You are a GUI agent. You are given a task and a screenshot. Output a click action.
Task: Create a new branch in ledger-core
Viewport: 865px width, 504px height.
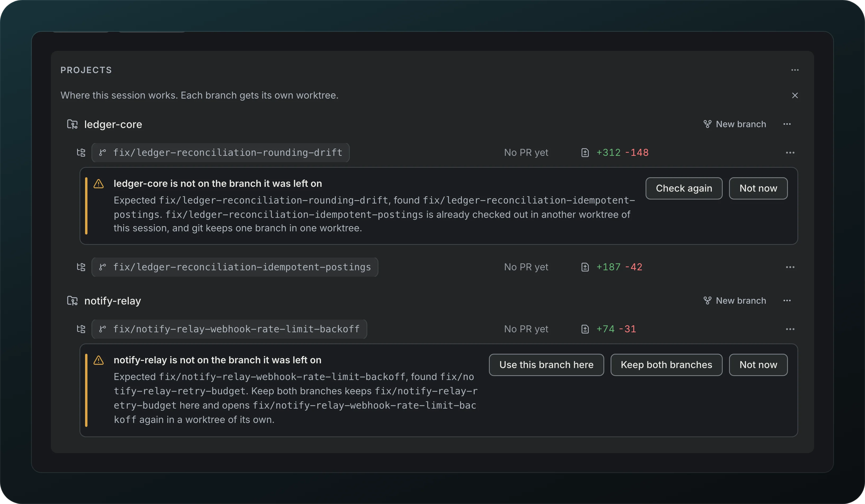735,124
